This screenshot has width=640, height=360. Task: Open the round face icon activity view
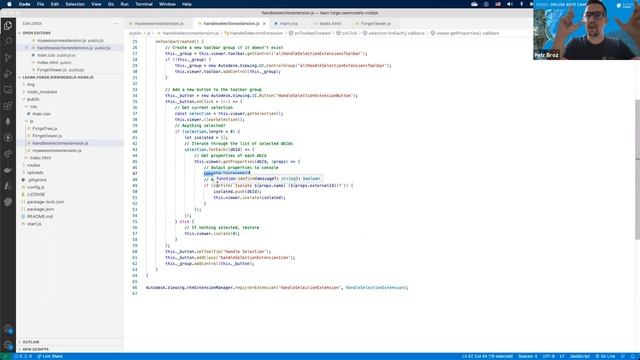(8, 202)
